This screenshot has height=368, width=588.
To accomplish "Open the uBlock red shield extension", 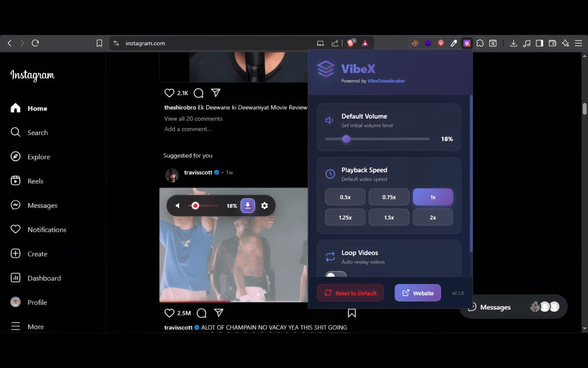I will tap(441, 43).
